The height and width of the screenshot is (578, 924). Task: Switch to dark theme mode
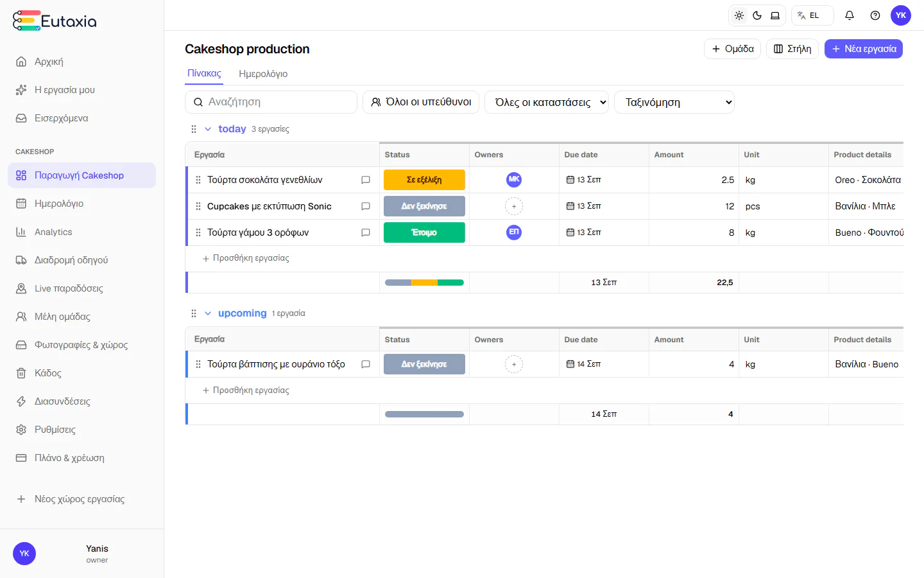tap(757, 15)
